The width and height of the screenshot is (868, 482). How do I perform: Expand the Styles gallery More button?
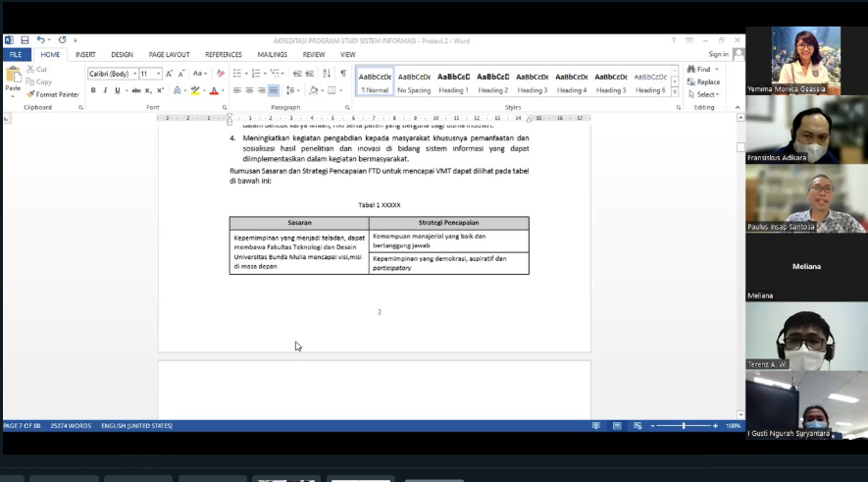coord(675,92)
